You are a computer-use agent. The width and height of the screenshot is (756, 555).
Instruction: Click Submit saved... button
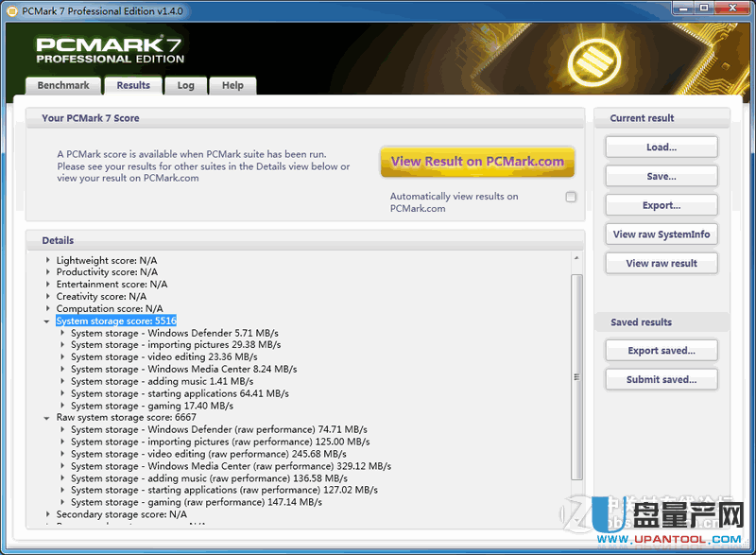click(x=661, y=380)
